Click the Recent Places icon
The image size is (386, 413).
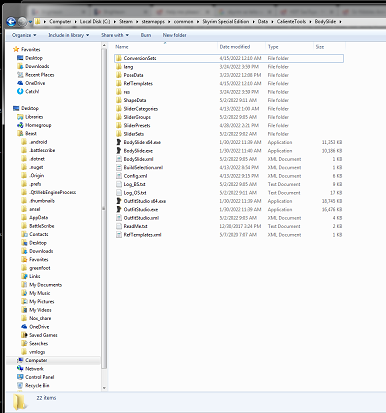click(x=20, y=75)
